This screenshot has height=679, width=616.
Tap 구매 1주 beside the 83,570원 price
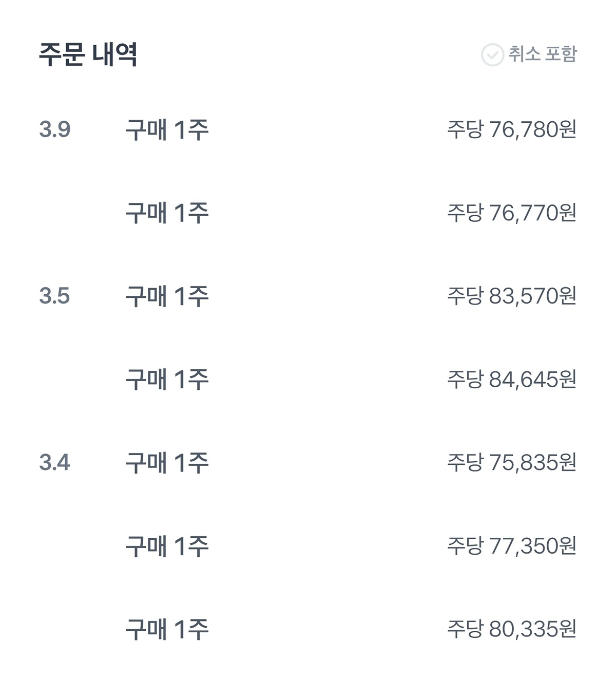pos(167,296)
